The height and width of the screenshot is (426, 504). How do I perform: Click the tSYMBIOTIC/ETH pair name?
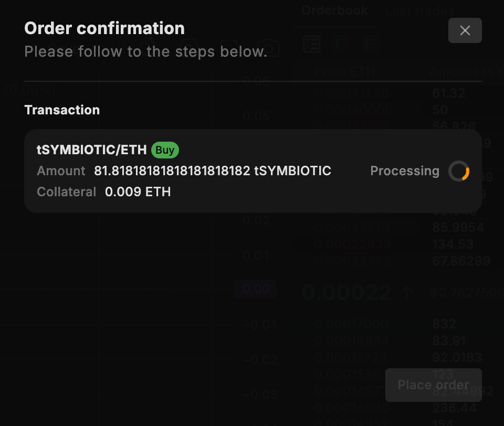click(x=92, y=150)
